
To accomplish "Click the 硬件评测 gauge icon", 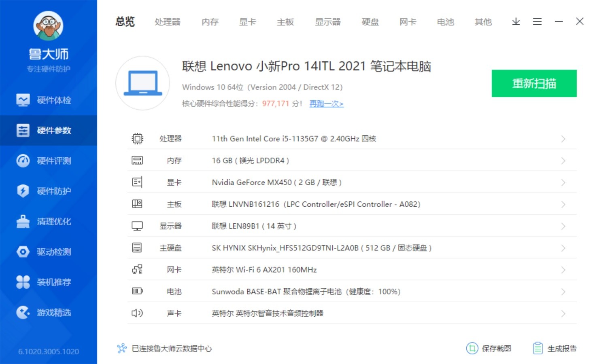I will pyautogui.click(x=23, y=161).
